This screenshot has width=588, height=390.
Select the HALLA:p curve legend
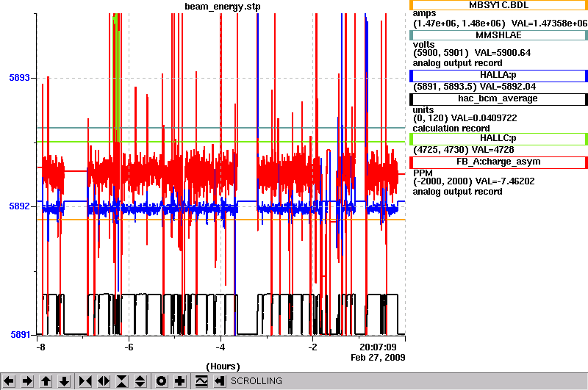pos(498,76)
